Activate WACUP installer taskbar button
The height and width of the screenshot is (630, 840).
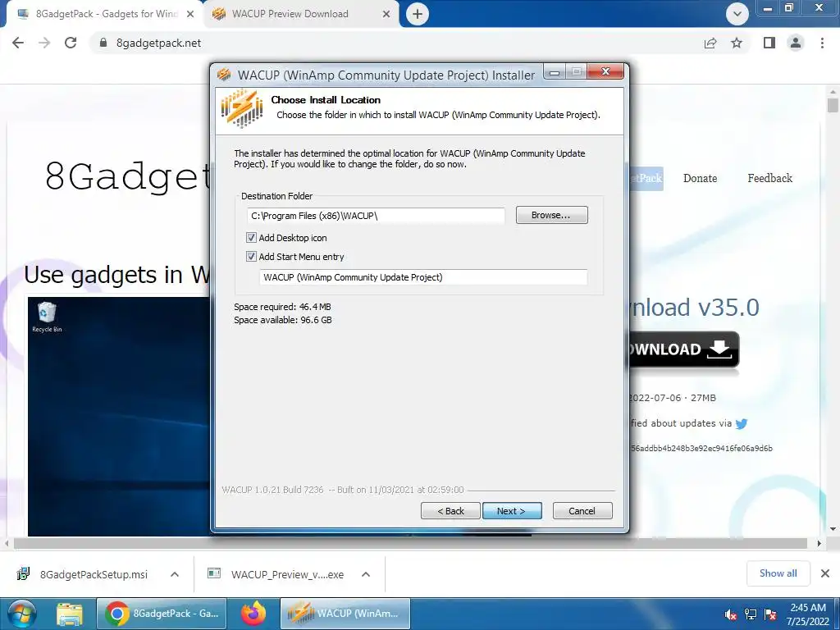[345, 614]
